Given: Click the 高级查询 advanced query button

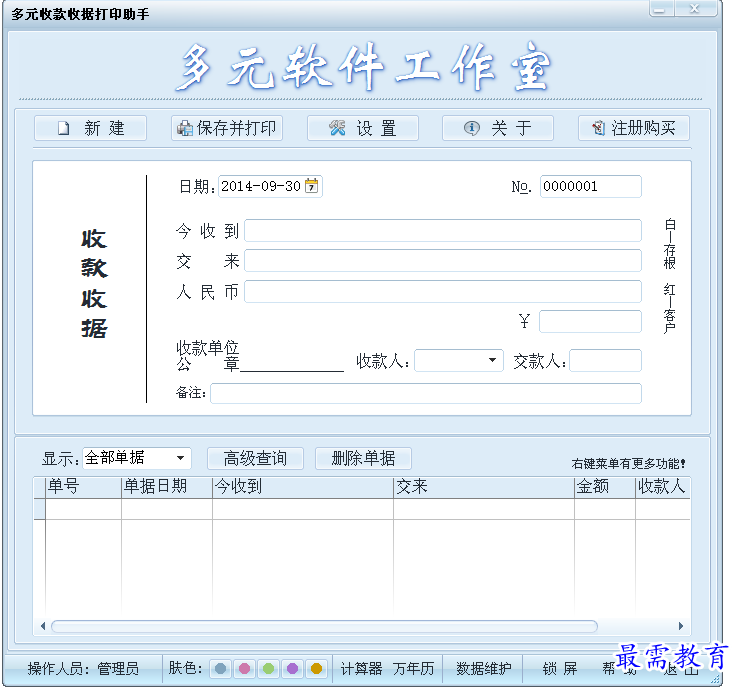Looking at the screenshot, I should pyautogui.click(x=255, y=458).
